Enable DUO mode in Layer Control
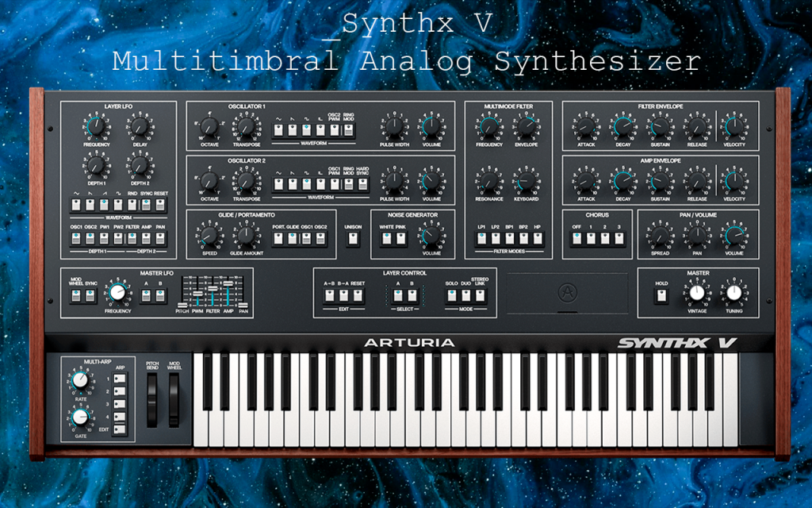The width and height of the screenshot is (812, 508). [465, 296]
